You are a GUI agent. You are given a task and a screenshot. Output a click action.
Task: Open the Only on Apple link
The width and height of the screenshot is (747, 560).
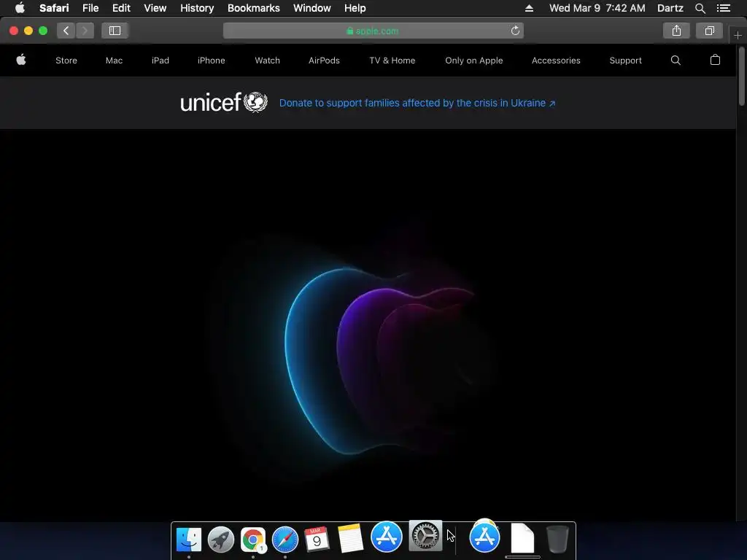(474, 61)
